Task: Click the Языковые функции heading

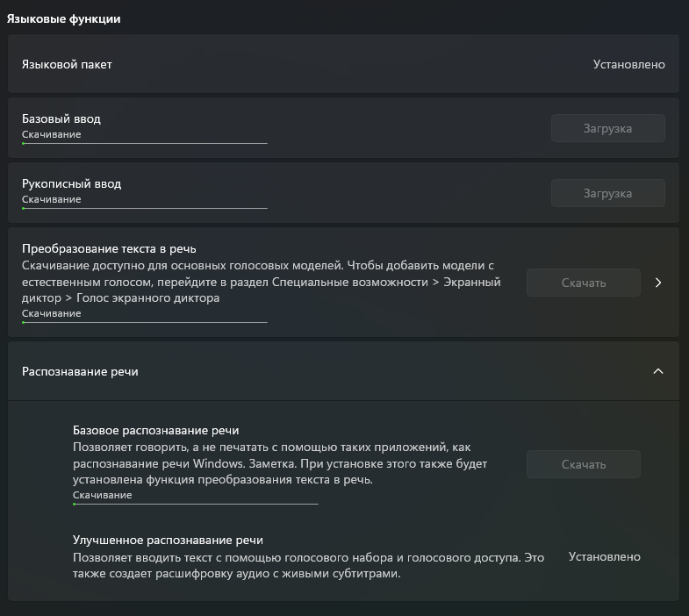Action: (64, 19)
